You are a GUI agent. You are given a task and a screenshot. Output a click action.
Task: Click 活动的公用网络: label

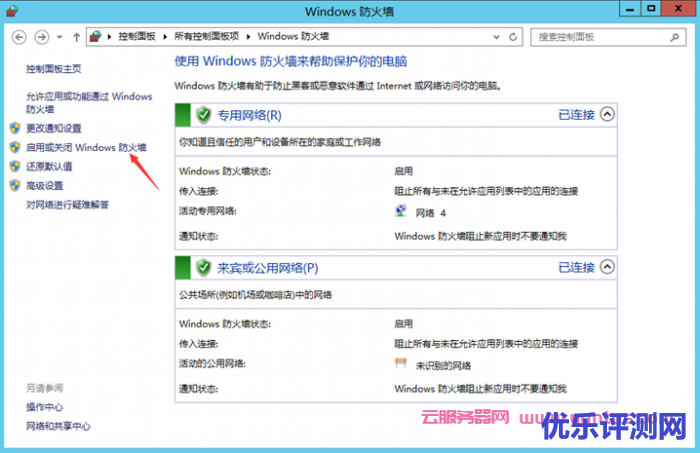(212, 364)
